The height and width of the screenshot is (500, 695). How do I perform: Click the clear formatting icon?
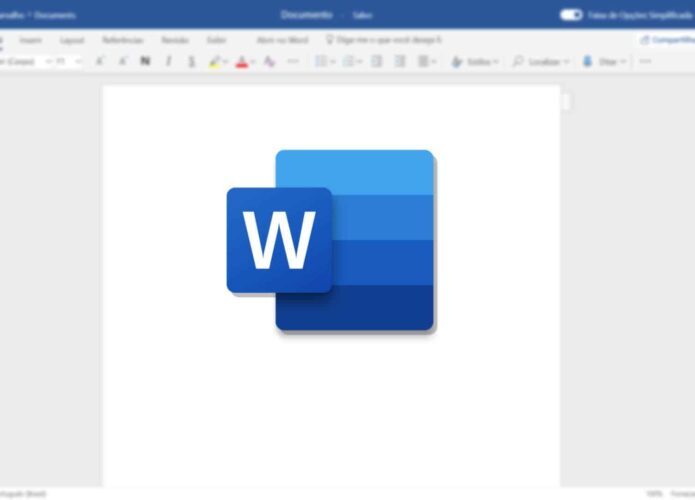269,61
